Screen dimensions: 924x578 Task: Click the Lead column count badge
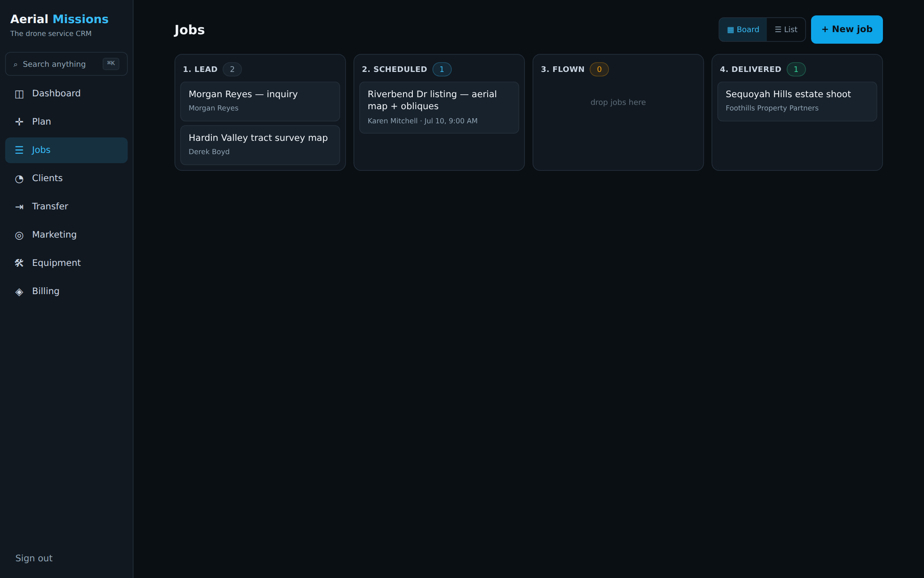[232, 69]
